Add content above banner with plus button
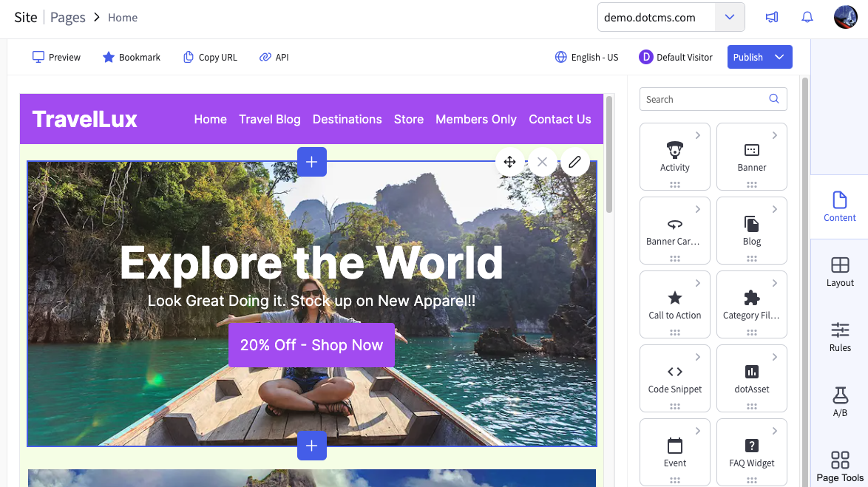This screenshot has height=487, width=868. [x=312, y=162]
